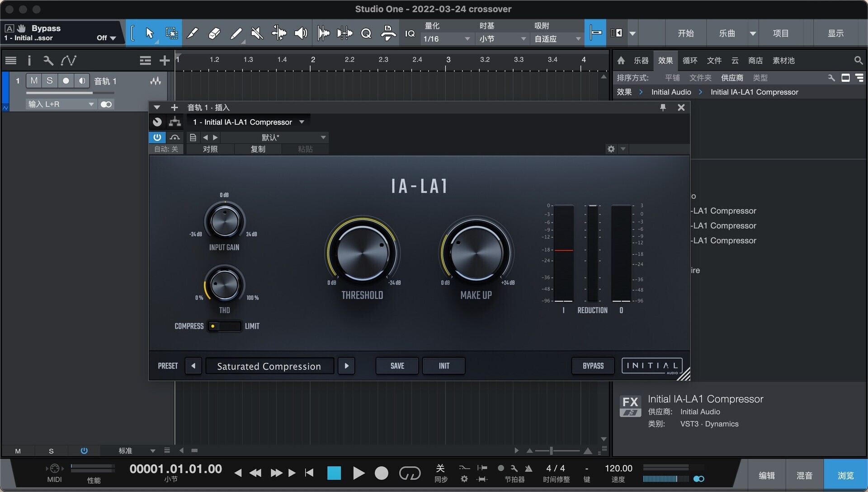Select the Line draw tool
The width and height of the screenshot is (868, 492).
[x=236, y=33]
